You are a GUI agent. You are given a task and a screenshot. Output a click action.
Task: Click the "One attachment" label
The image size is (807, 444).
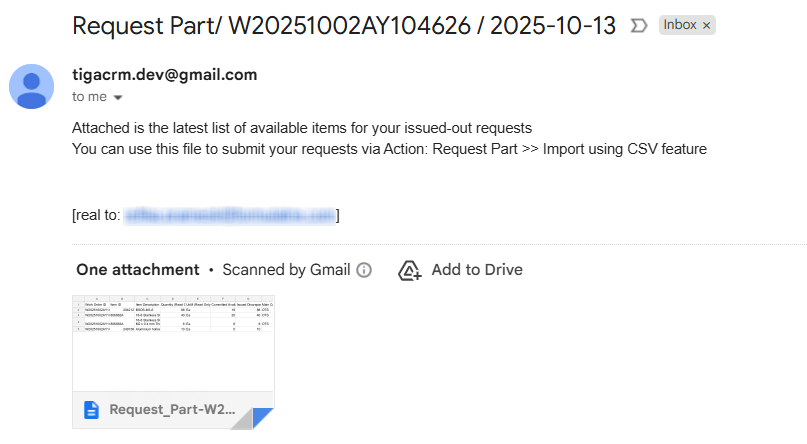click(x=137, y=270)
